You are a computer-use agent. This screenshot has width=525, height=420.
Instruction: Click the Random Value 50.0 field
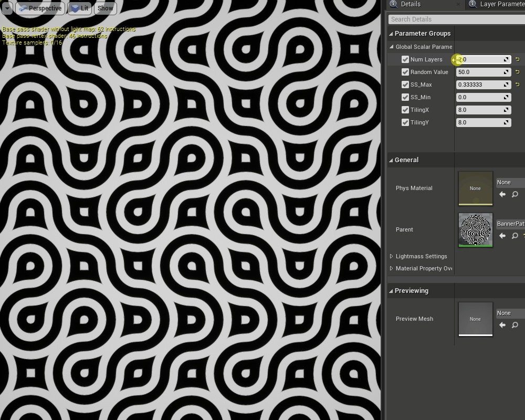point(484,72)
